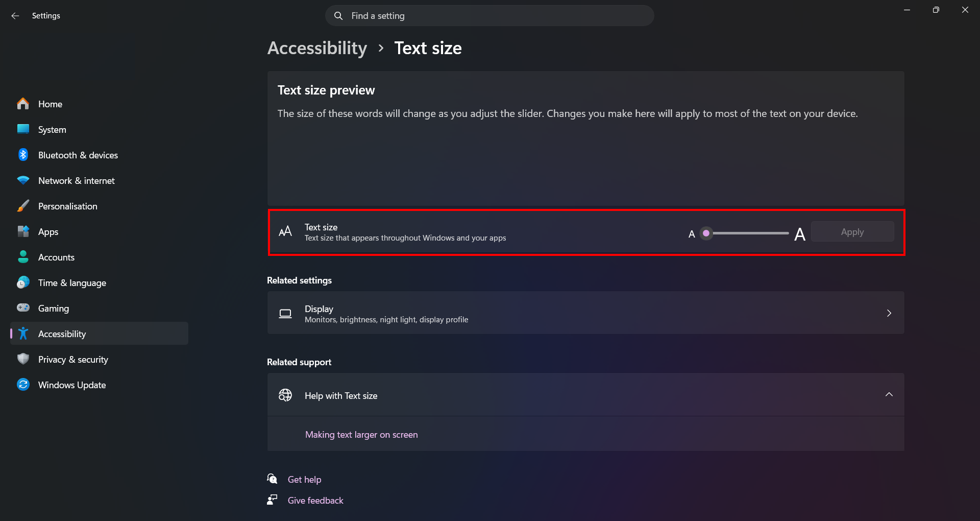Click the Privacy shield icon
This screenshot has height=521, width=980.
[x=23, y=359]
